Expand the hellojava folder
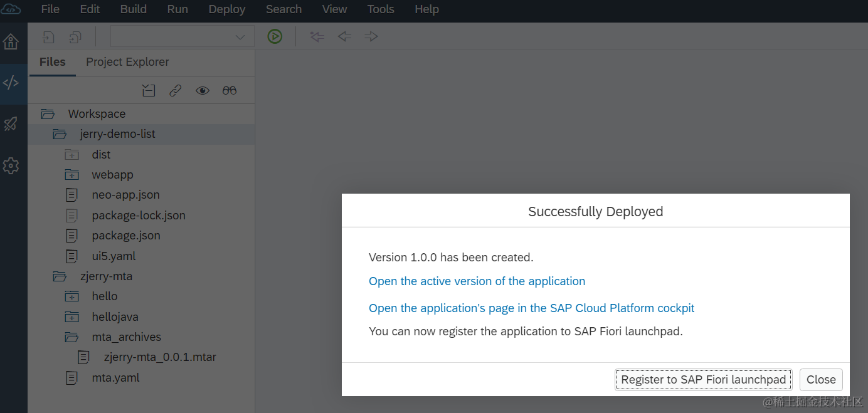Screen dimensions: 868x413 pos(72,317)
